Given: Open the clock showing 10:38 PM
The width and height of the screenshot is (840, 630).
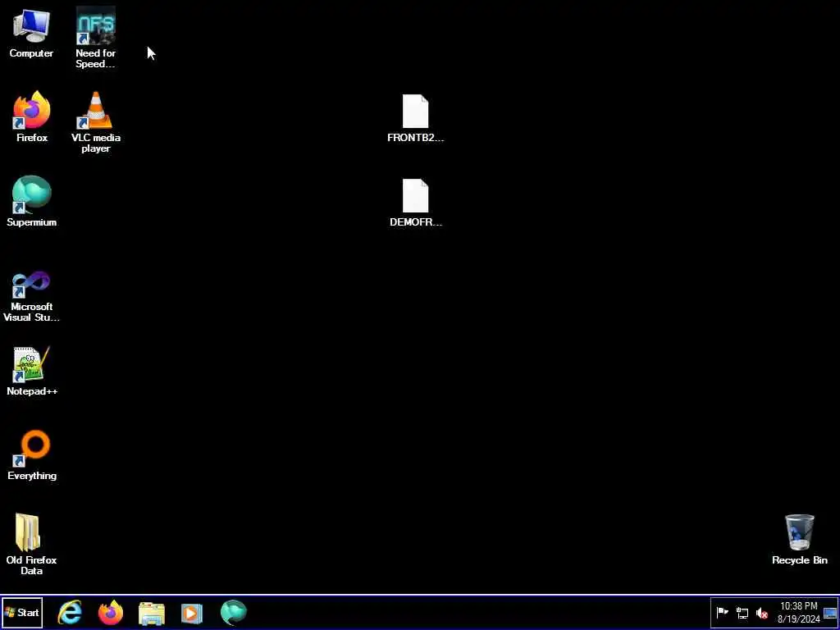Looking at the screenshot, I should [799, 612].
